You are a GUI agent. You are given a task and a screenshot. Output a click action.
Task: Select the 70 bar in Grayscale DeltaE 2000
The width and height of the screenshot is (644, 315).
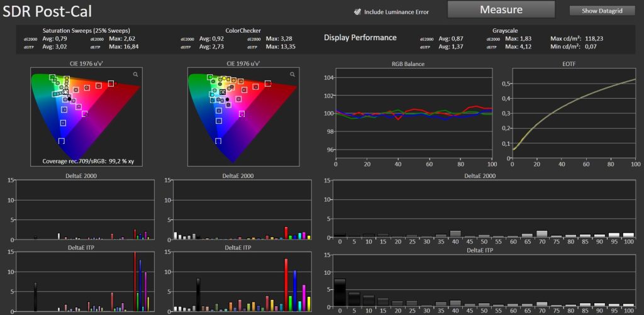click(x=541, y=234)
